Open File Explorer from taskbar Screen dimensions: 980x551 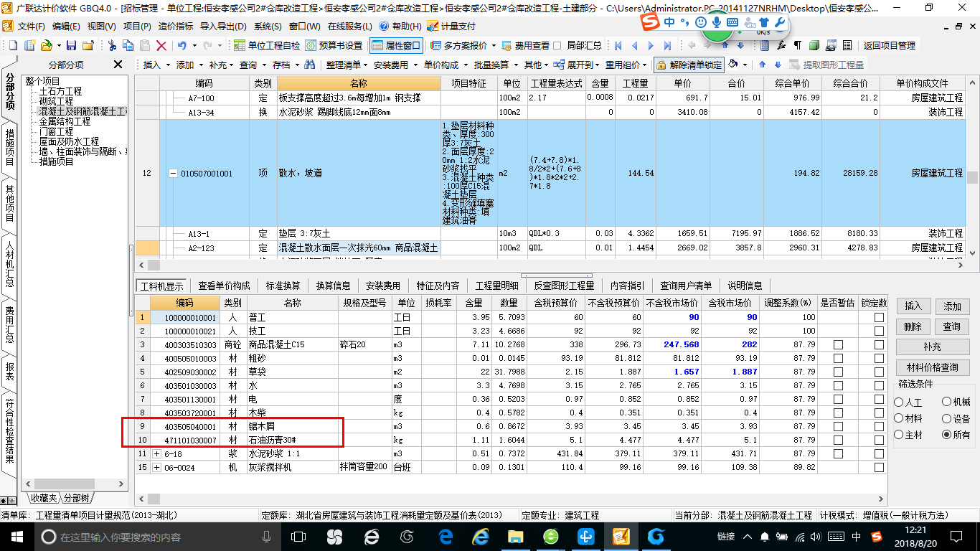click(x=516, y=536)
